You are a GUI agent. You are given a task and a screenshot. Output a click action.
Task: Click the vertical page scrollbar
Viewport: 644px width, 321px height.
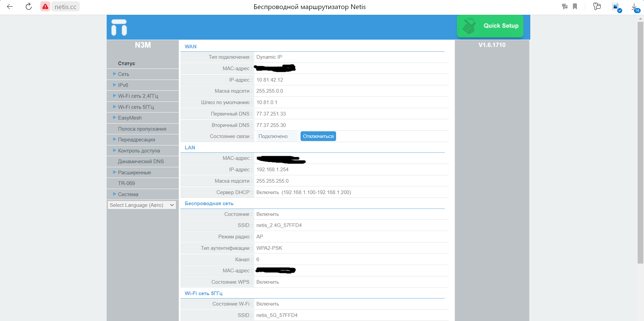pyautogui.click(x=640, y=143)
